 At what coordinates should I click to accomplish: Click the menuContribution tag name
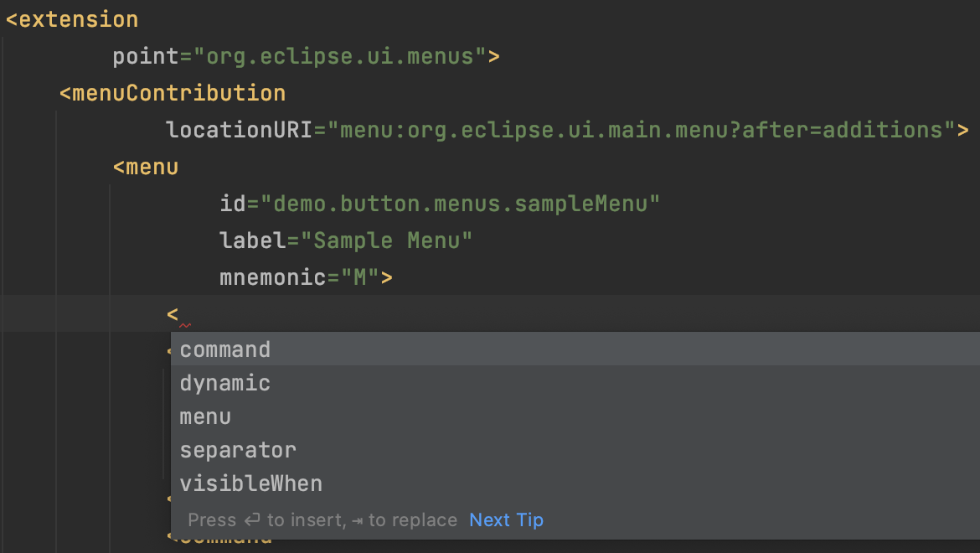(x=178, y=93)
